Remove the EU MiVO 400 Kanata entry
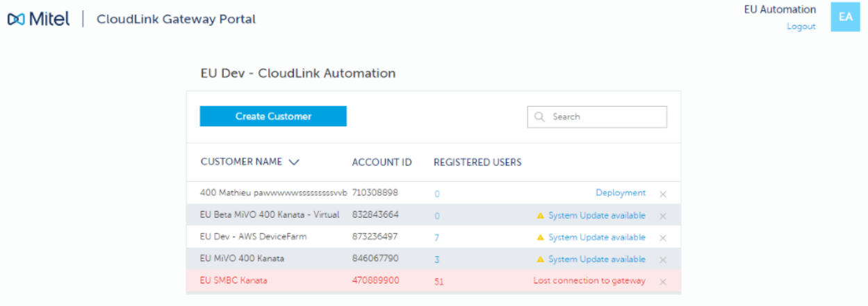The height and width of the screenshot is (306, 868). 662,260
